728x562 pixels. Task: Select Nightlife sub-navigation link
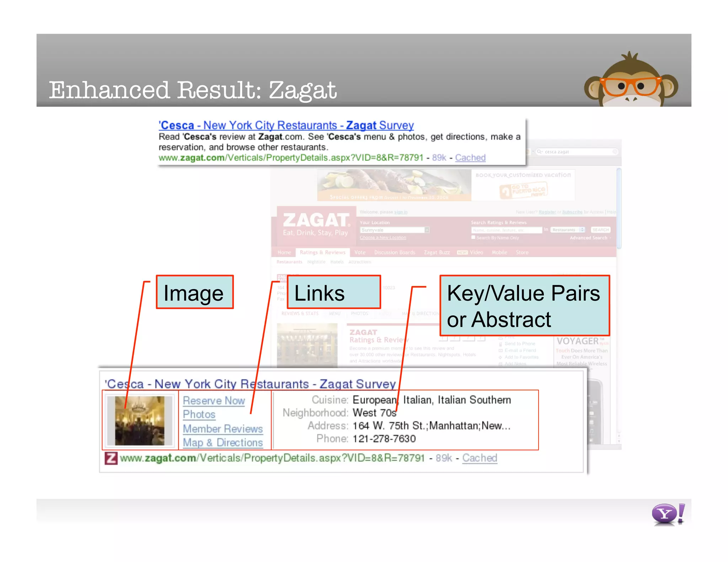coord(316,262)
